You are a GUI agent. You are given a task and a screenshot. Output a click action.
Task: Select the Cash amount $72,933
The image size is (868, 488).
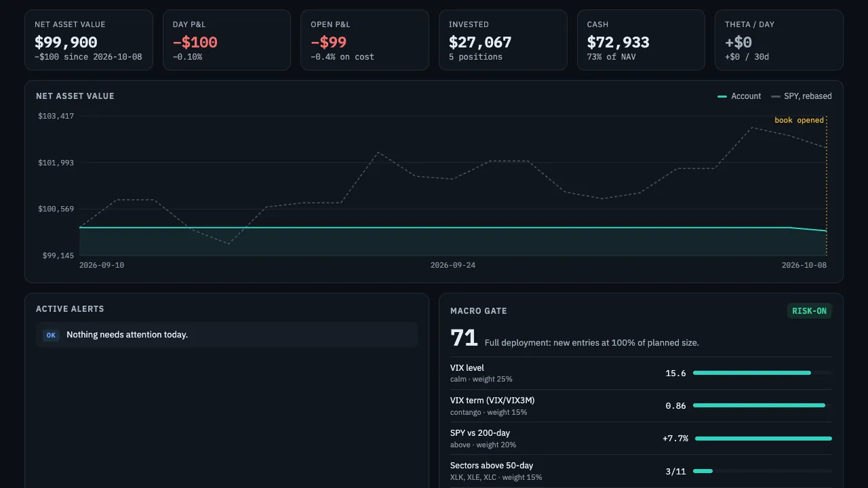618,42
